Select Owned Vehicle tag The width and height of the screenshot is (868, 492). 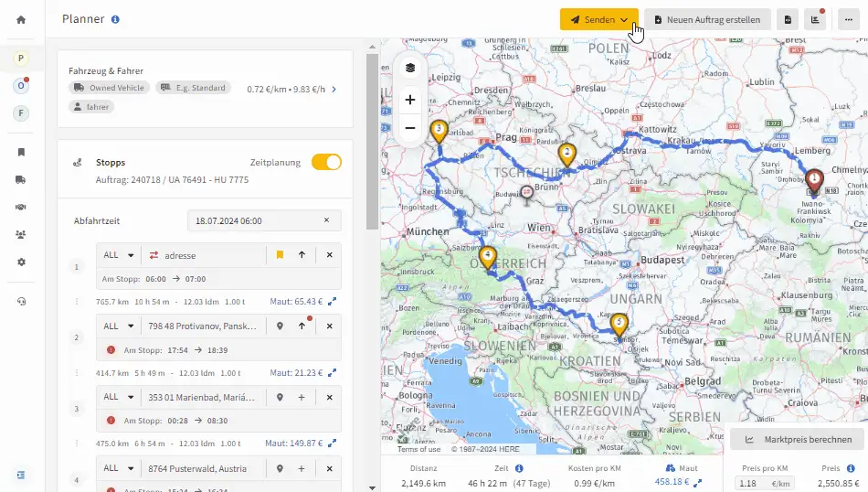109,88
